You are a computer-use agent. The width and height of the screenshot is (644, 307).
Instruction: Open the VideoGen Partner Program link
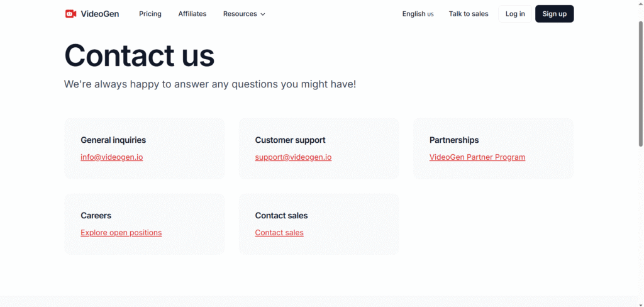pyautogui.click(x=477, y=157)
